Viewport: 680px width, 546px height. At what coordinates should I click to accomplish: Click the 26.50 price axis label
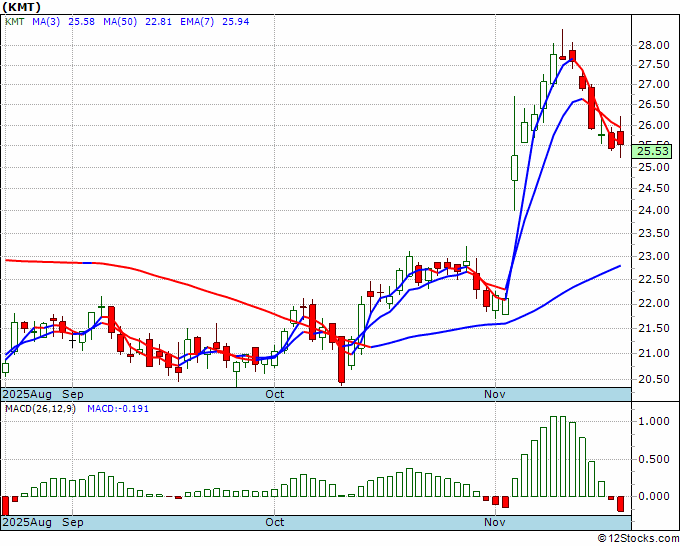point(654,105)
